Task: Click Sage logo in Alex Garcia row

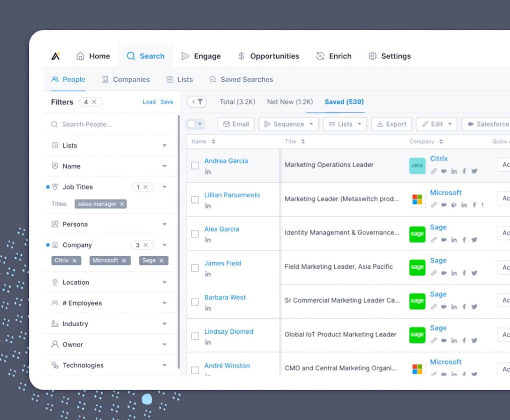Action: (417, 234)
